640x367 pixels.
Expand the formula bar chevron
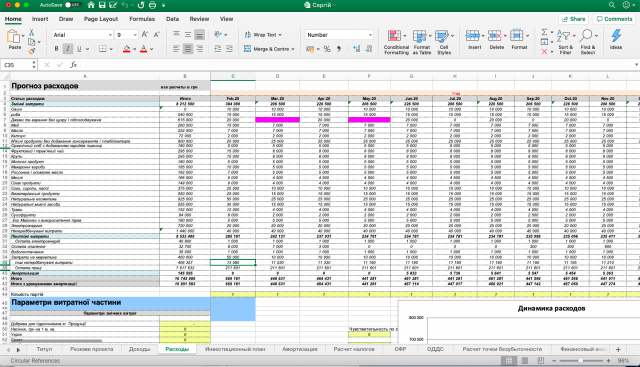636,65
